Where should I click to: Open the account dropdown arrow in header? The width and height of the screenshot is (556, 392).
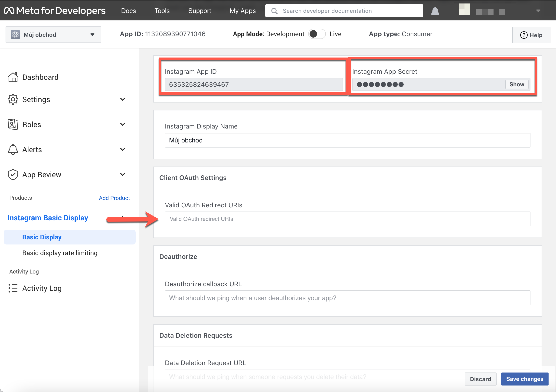point(538,11)
